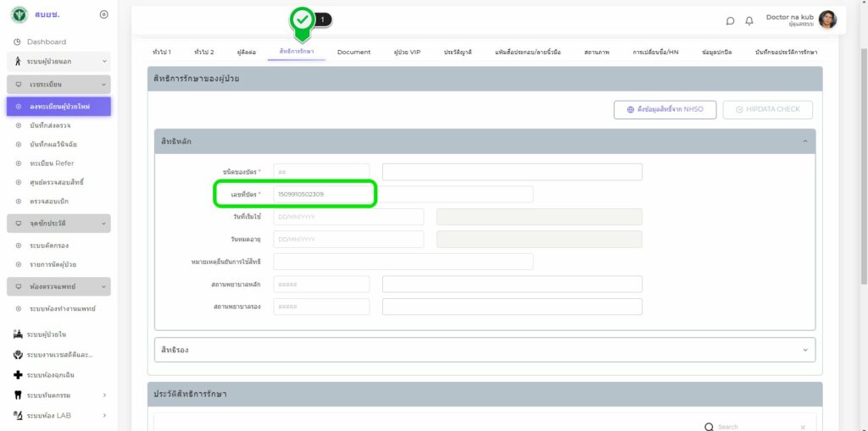Screen dimensions: 868x431
Task: Click the ระบบห้องฉุกเฉิน plus icon
Action: point(18,374)
